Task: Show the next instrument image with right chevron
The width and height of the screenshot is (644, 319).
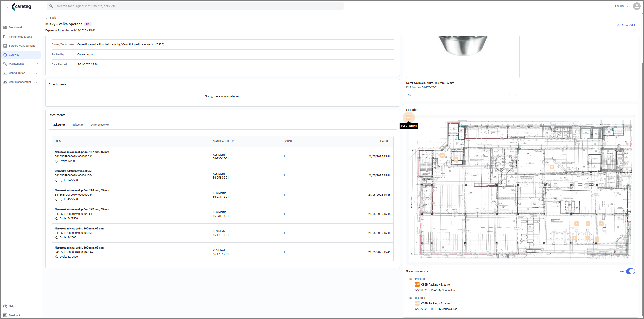Action: pyautogui.click(x=517, y=95)
